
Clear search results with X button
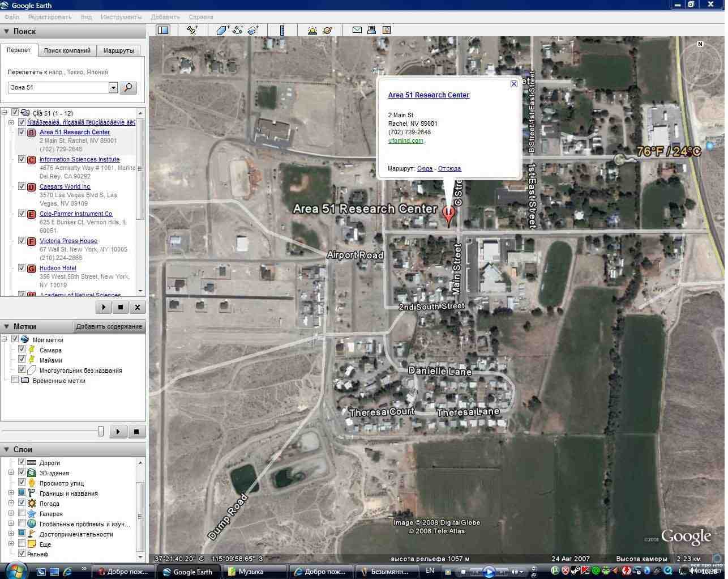(x=138, y=307)
